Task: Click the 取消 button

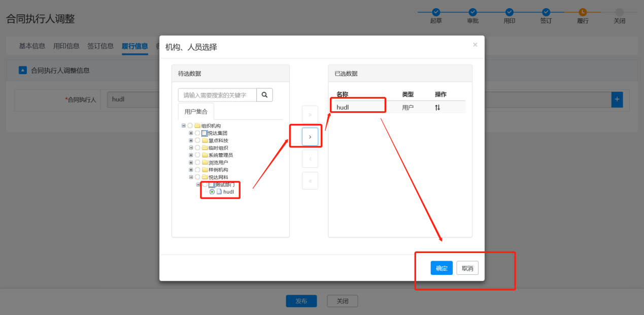Action: 467,268
